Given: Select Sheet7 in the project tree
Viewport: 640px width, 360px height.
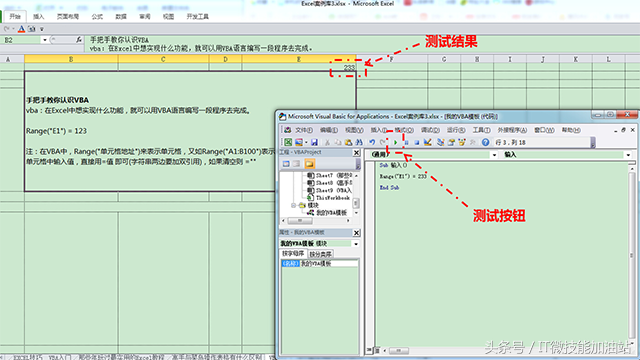Looking at the screenshot, I should coord(330,176).
